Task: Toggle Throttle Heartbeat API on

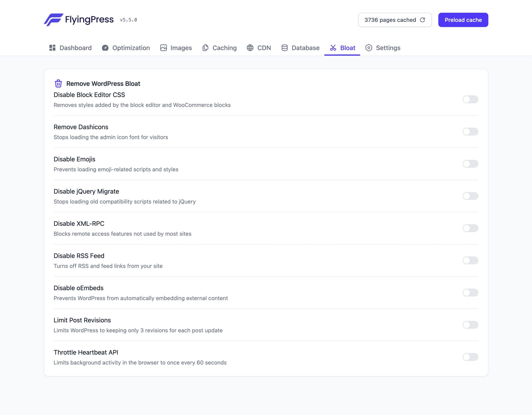Action: (470, 357)
